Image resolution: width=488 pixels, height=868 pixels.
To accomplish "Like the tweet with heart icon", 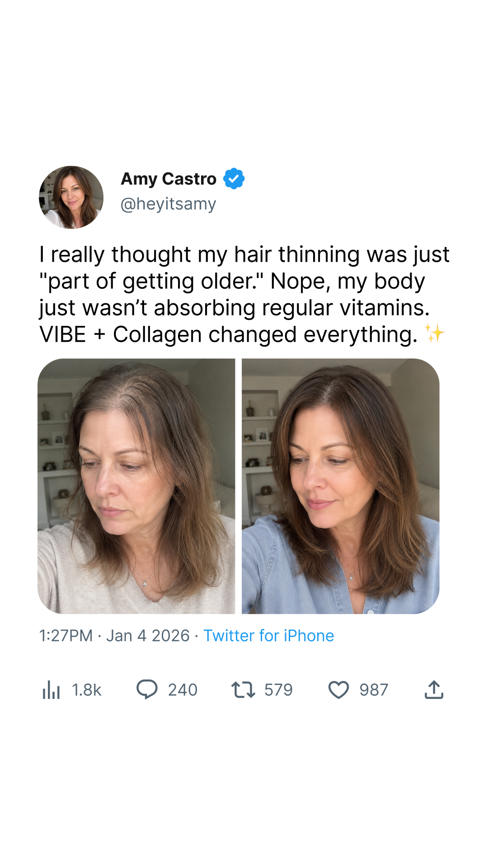I will point(338,690).
